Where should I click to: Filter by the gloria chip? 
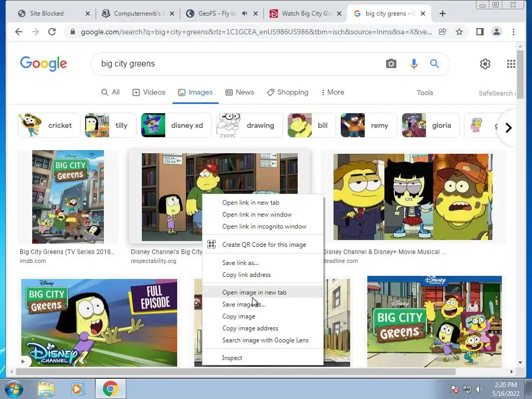click(431, 125)
